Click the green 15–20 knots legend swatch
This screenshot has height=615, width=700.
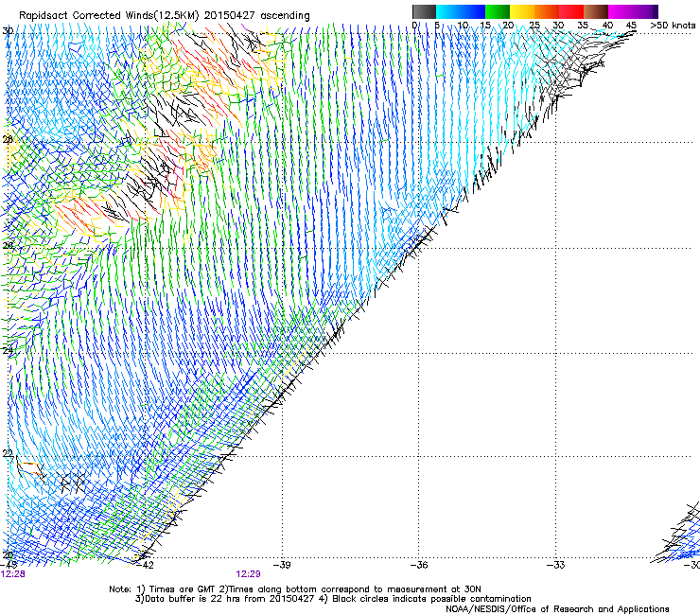498,11
